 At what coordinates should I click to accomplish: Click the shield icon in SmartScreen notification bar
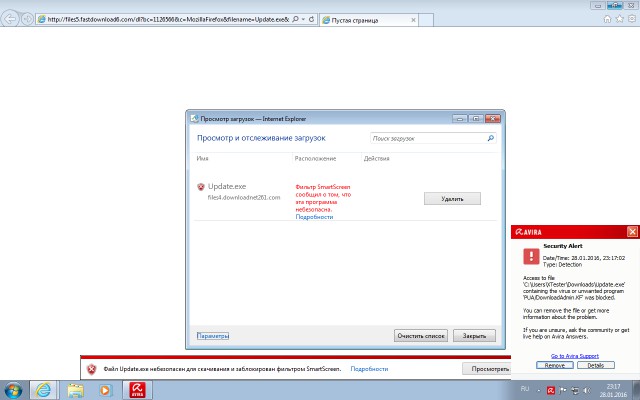[x=92, y=369]
